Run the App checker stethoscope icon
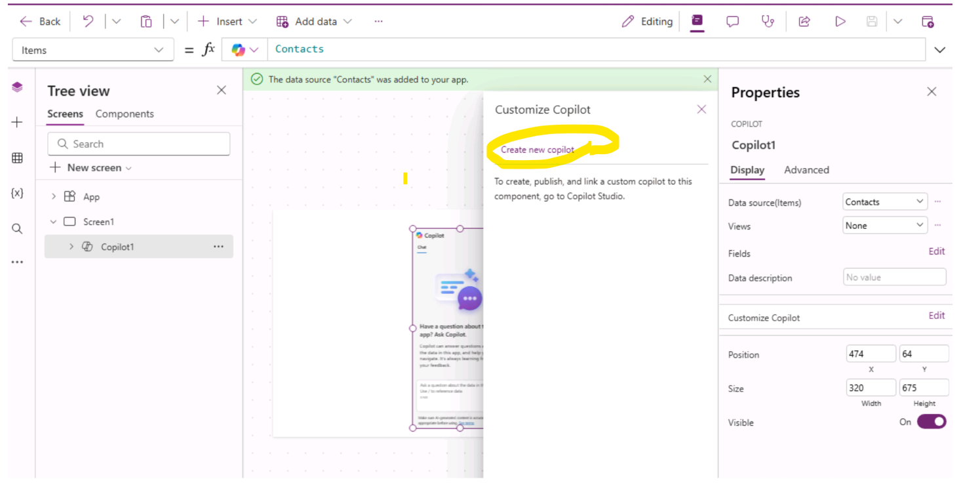980x498 pixels. coord(768,22)
